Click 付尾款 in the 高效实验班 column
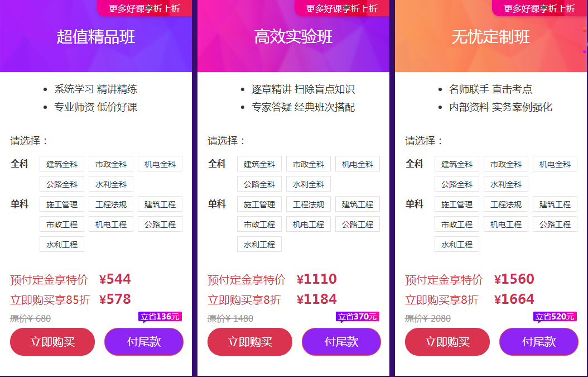Screen dimensions: 588x377 click(341, 342)
